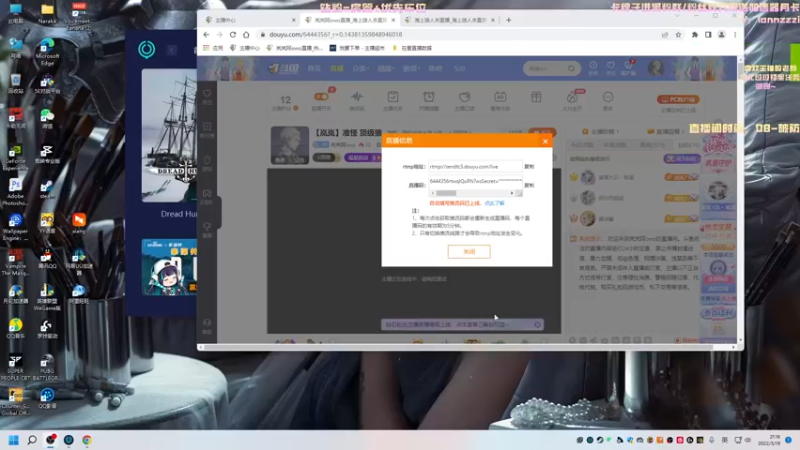Click the stream key field starting with 6444356
This screenshot has width=800, height=450.
tap(475, 181)
